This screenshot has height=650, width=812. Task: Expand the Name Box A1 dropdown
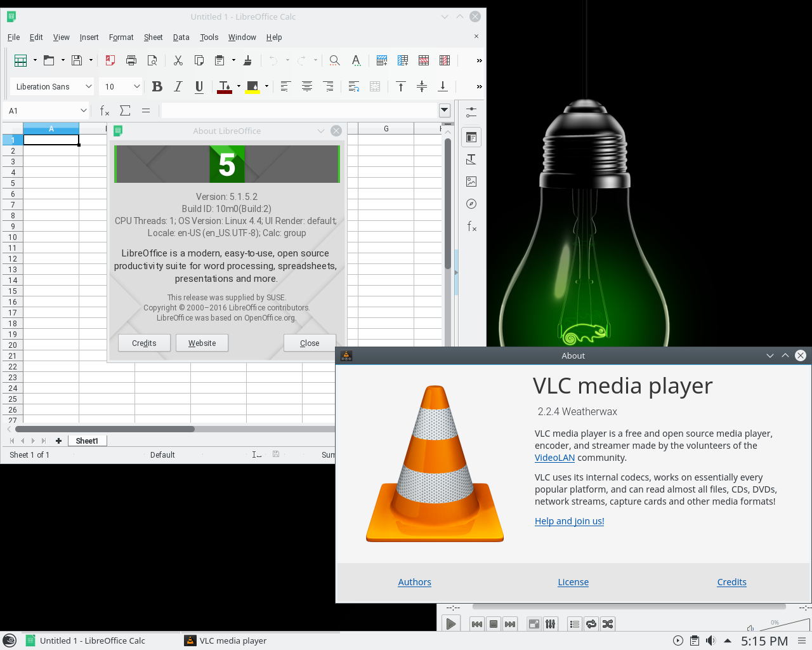83,110
